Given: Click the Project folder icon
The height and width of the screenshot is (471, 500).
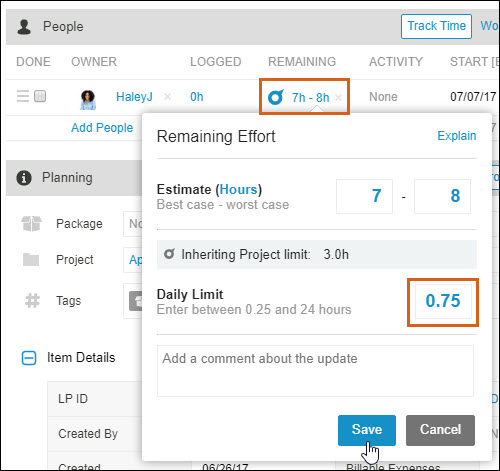Looking at the screenshot, I should pyautogui.click(x=31, y=260).
